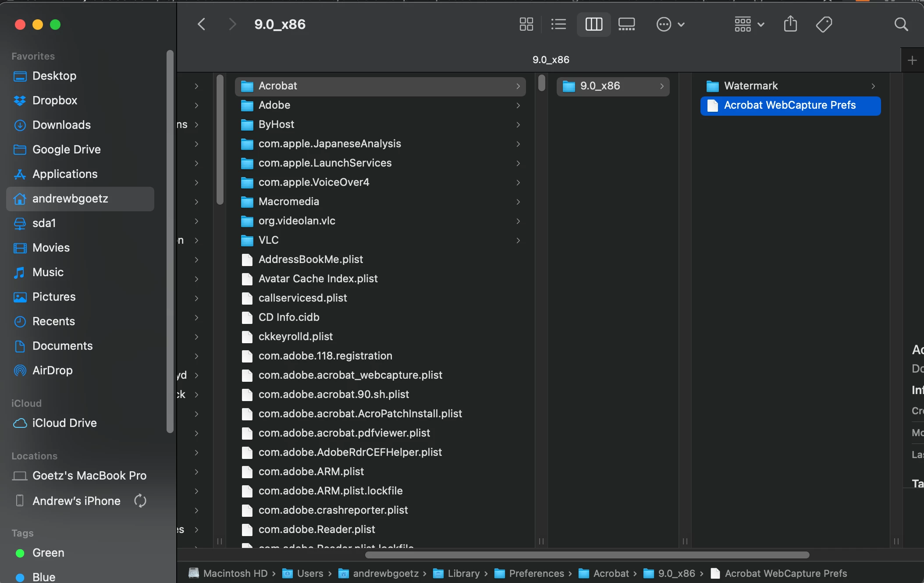Open Downloads in the sidebar
Screen dimensions: 924x583
pyautogui.click(x=61, y=125)
